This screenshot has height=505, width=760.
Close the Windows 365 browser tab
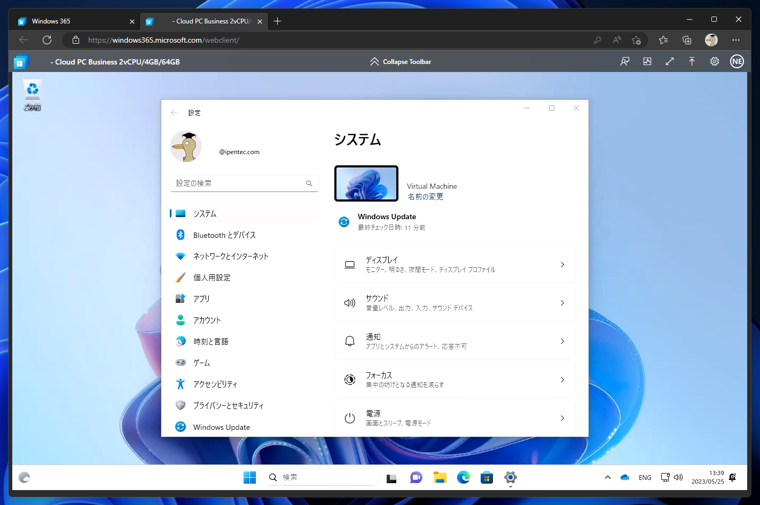[132, 22]
